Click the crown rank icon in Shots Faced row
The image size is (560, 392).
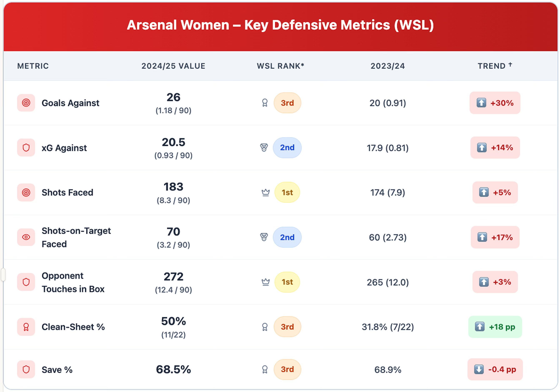[266, 192]
